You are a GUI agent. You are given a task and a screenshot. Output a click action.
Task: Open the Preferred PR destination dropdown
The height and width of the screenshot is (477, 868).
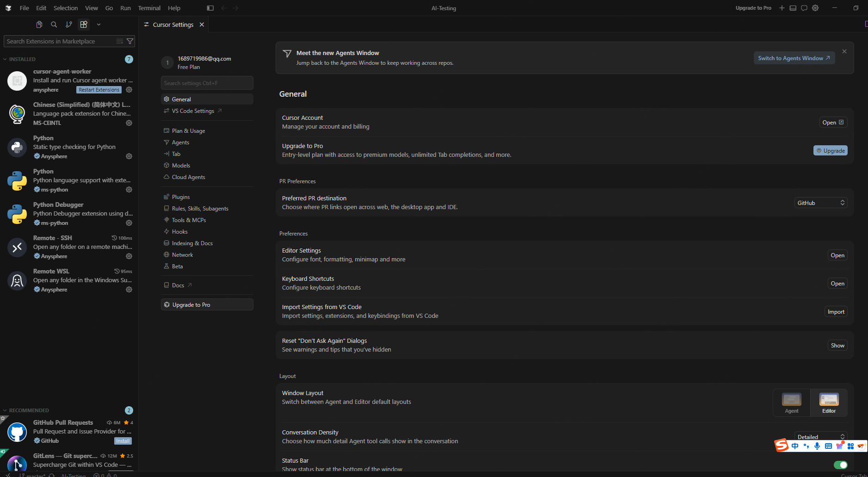[821, 203]
